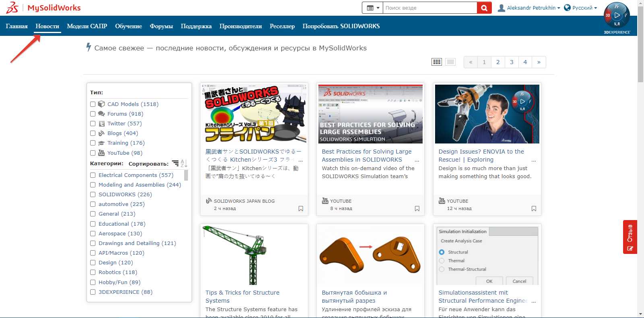Go to the Форумы navigation tab
Screen dimensions: 644x318
(161, 26)
